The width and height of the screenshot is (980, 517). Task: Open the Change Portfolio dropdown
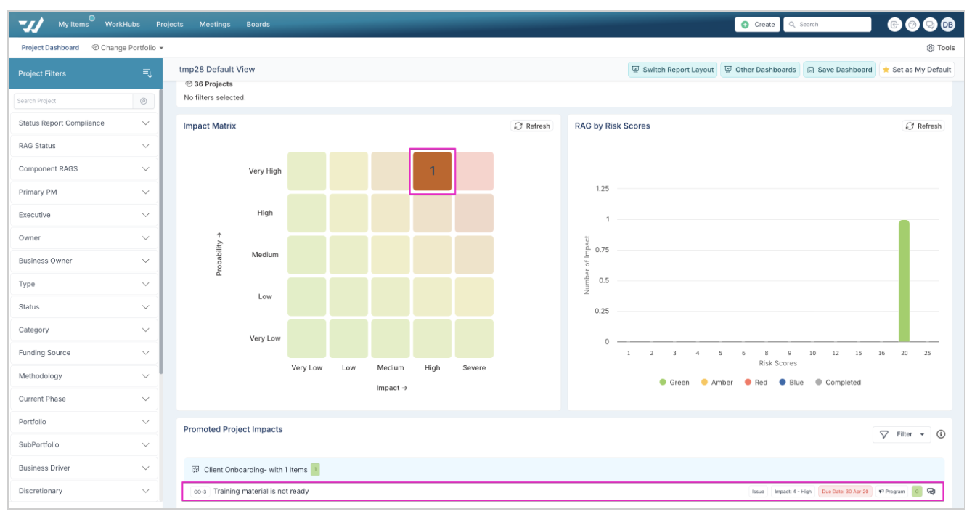pyautogui.click(x=128, y=48)
